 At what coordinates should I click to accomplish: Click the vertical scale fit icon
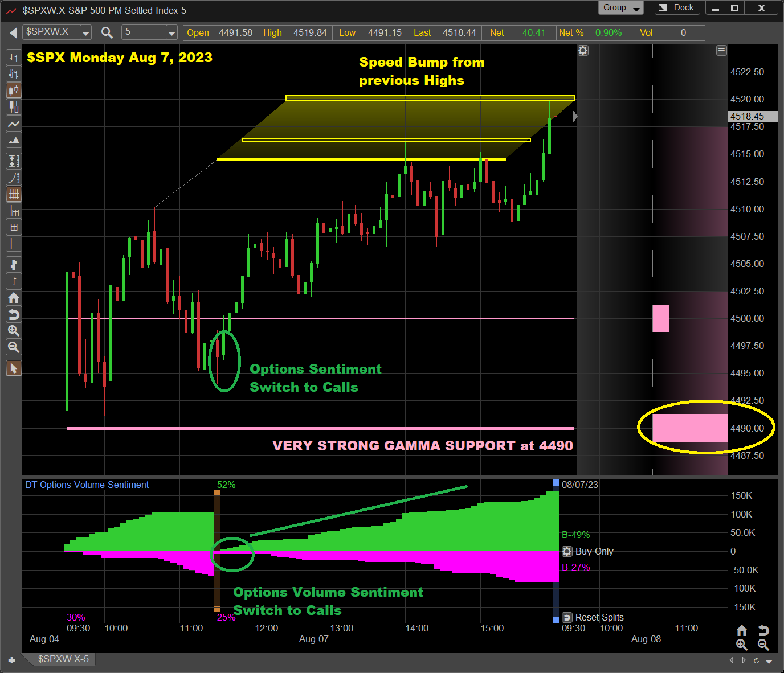click(14, 161)
